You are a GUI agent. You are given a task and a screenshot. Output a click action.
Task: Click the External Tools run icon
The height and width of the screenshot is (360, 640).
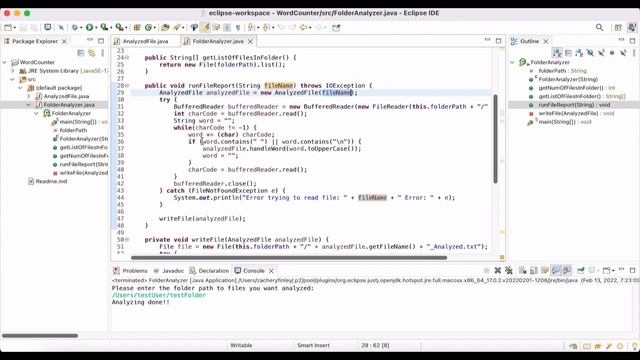[x=119, y=27]
